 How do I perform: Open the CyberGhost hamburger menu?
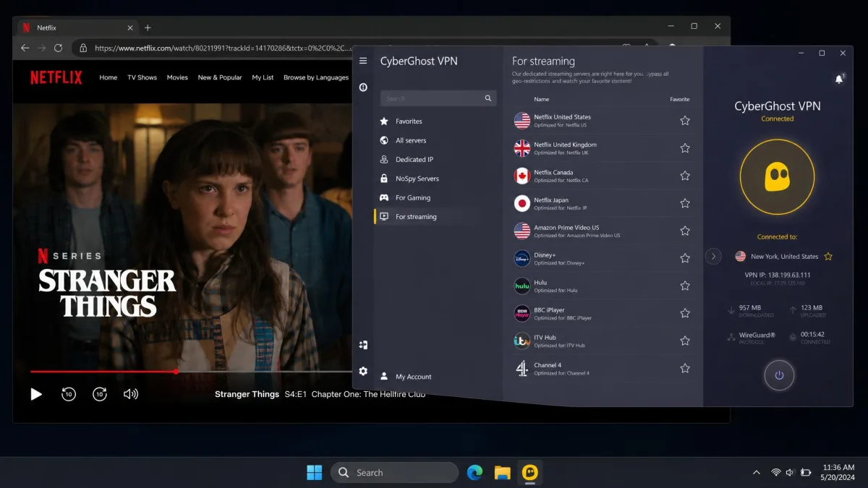point(363,61)
